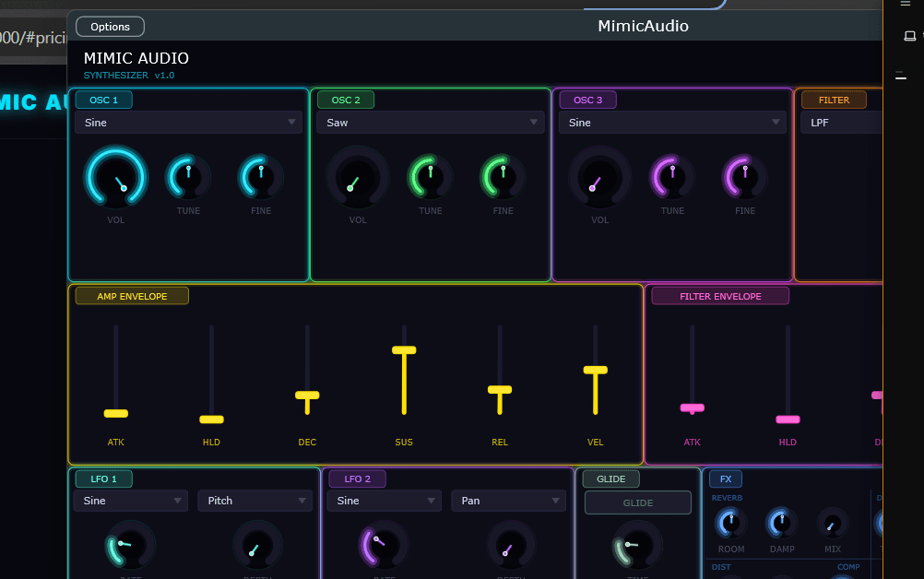
Task: Click the Filter Envelope HLD slider handle
Action: 788,419
